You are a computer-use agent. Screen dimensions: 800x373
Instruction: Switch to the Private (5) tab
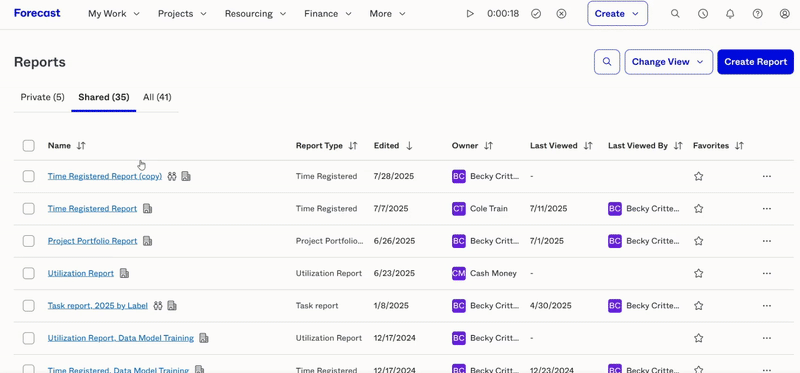click(x=42, y=97)
